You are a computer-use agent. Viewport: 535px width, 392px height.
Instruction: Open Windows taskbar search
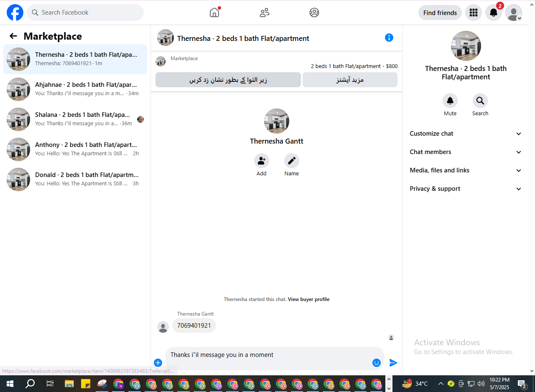coord(30,384)
